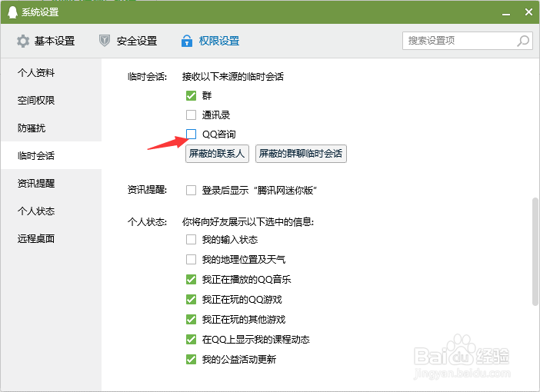Click the 系统设置 window title

[x=40, y=12]
